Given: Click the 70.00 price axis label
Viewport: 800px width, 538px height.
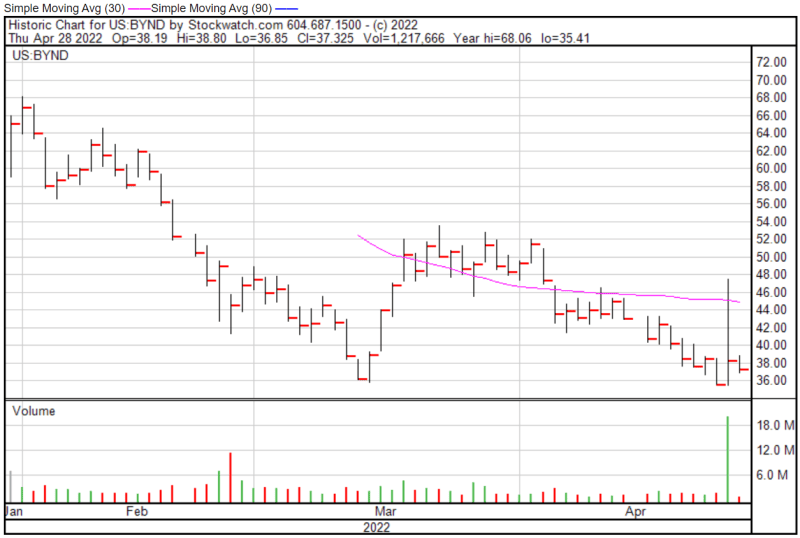Looking at the screenshot, I should (771, 80).
